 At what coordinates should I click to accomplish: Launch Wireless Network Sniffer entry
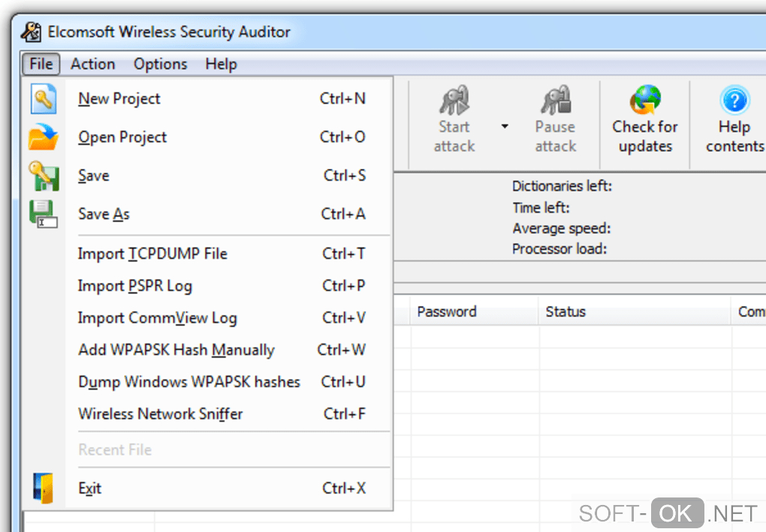coord(161,413)
